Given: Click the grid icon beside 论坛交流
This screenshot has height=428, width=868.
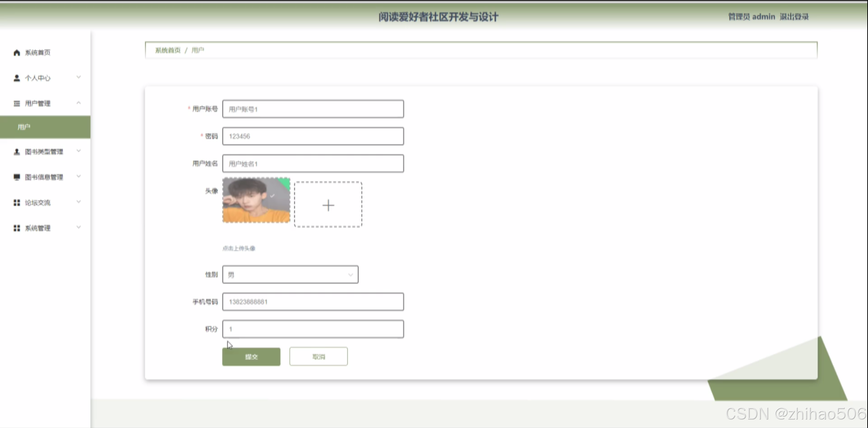Looking at the screenshot, I should pyautogui.click(x=17, y=203).
